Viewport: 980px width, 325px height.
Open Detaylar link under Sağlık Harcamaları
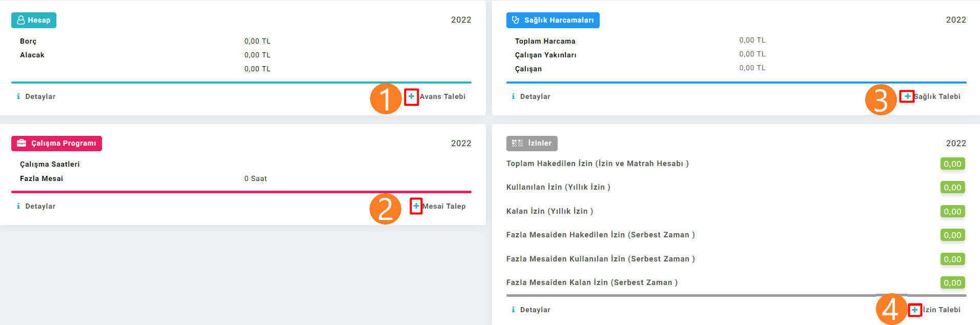(x=535, y=96)
